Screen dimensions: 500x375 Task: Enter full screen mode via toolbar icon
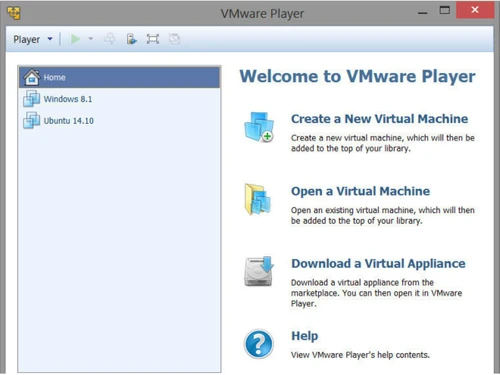pos(153,39)
